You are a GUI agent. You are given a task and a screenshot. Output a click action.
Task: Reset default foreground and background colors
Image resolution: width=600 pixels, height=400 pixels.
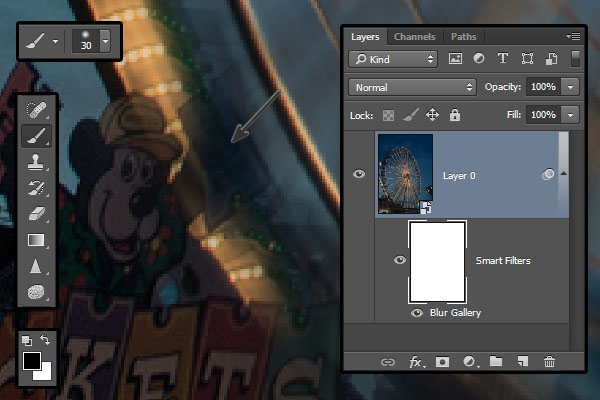point(27,340)
